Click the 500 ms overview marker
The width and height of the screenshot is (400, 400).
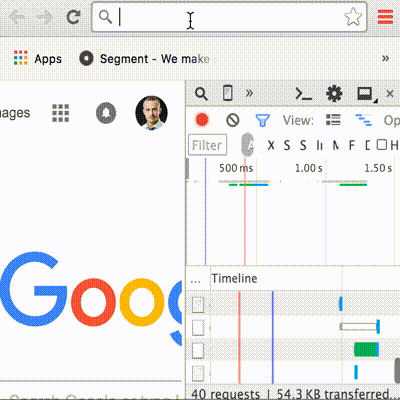coord(236,168)
